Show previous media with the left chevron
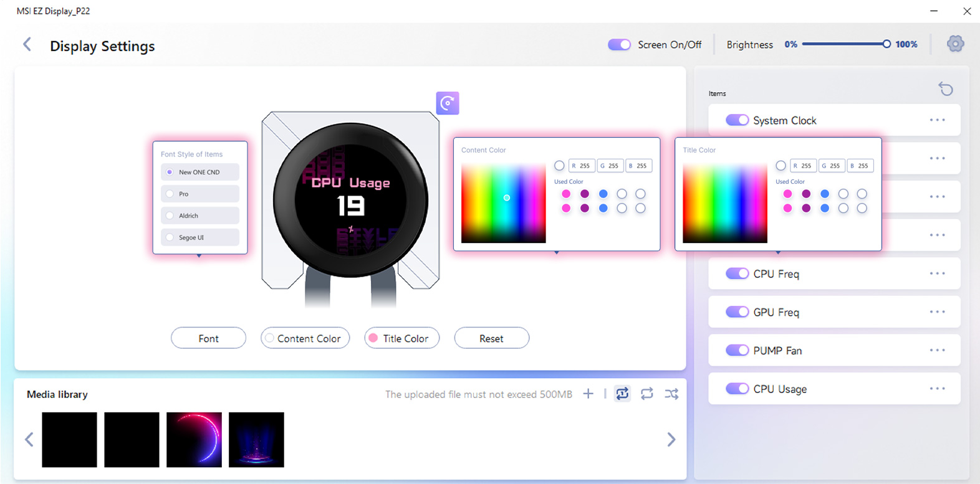The image size is (980, 484). [29, 440]
